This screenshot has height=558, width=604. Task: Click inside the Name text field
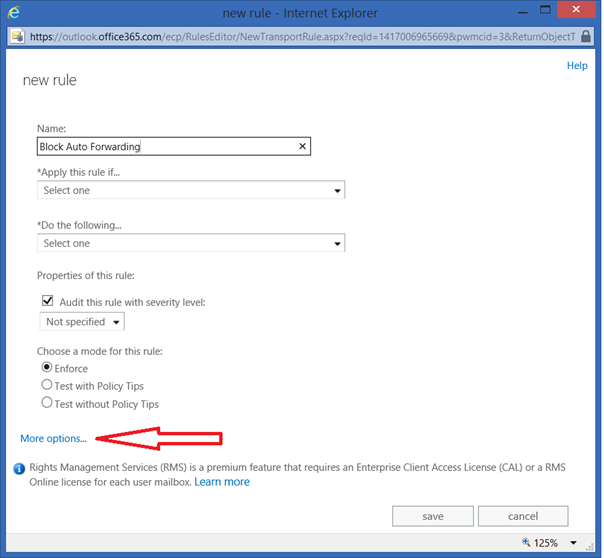pos(165,146)
